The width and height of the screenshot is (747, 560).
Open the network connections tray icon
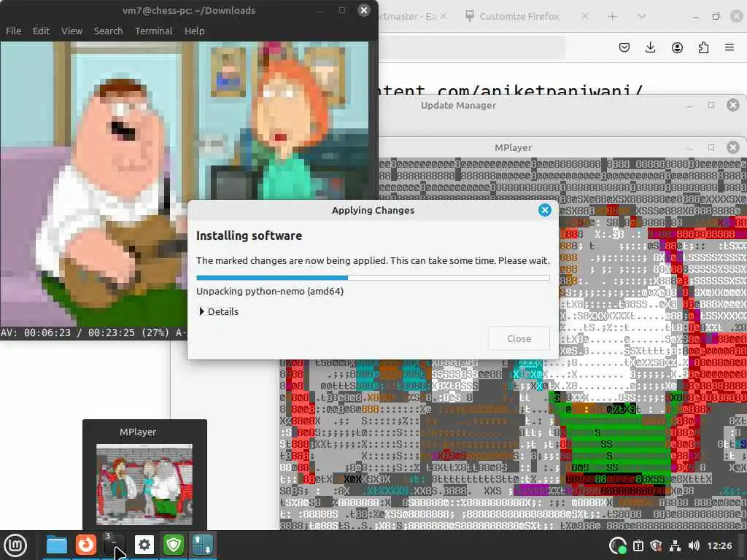pos(675,545)
